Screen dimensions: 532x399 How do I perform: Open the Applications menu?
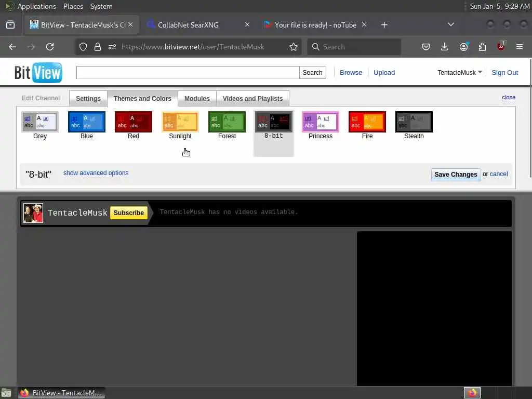pos(37,6)
